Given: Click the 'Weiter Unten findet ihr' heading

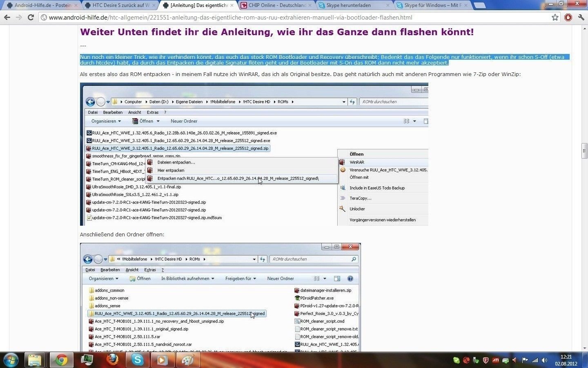Looking at the screenshot, I should click(x=277, y=32).
